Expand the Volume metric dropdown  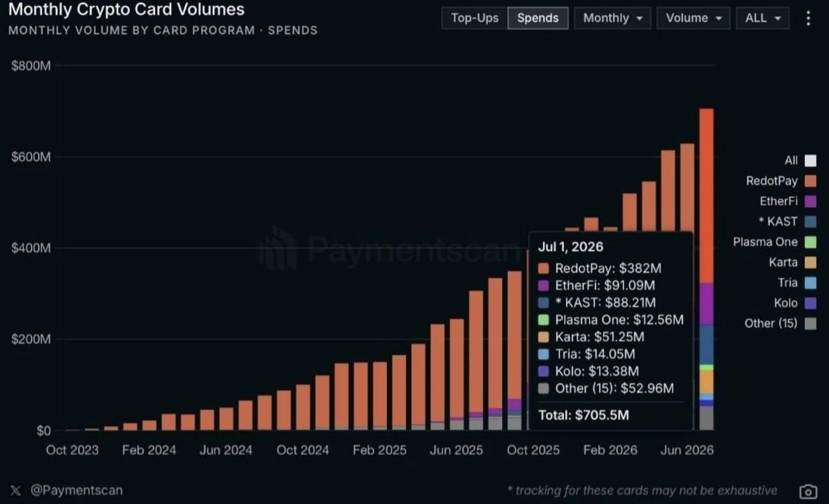tap(694, 19)
